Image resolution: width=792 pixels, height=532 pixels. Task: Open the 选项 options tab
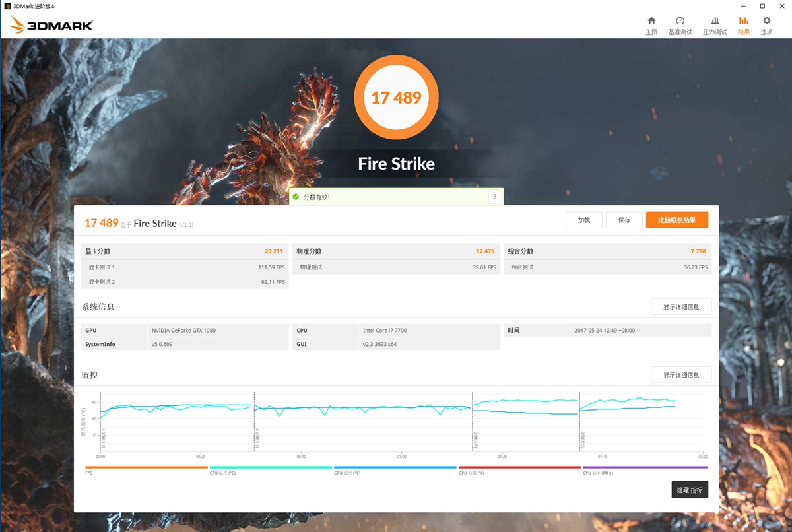point(766,26)
